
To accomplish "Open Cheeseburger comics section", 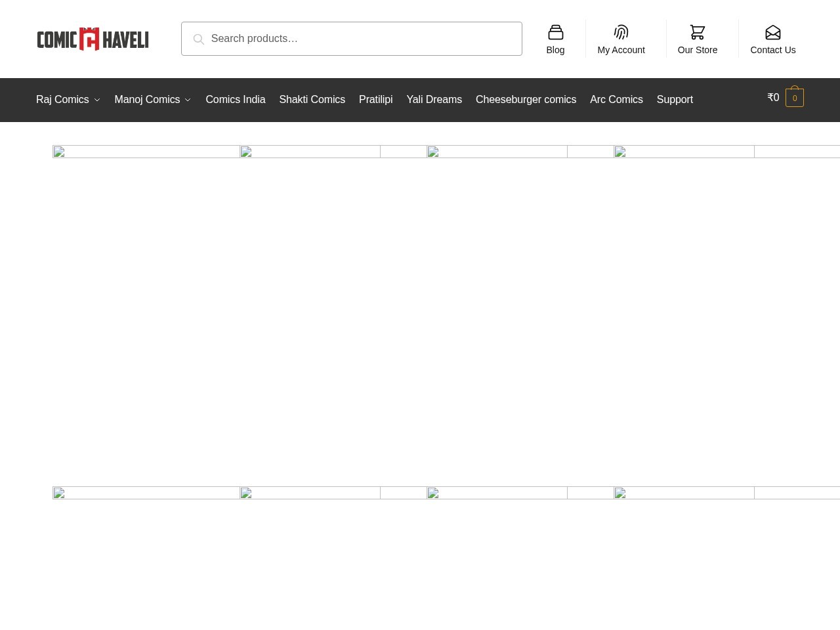I will [x=526, y=100].
